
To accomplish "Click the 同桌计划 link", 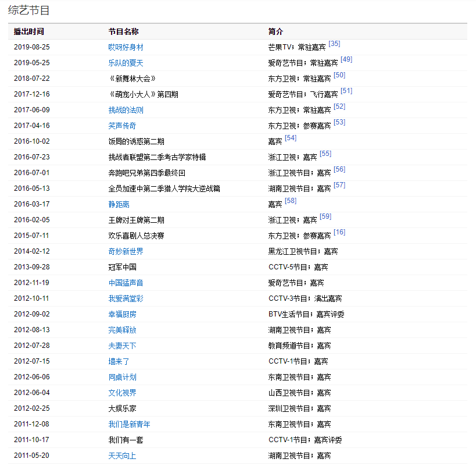I will click(122, 377).
